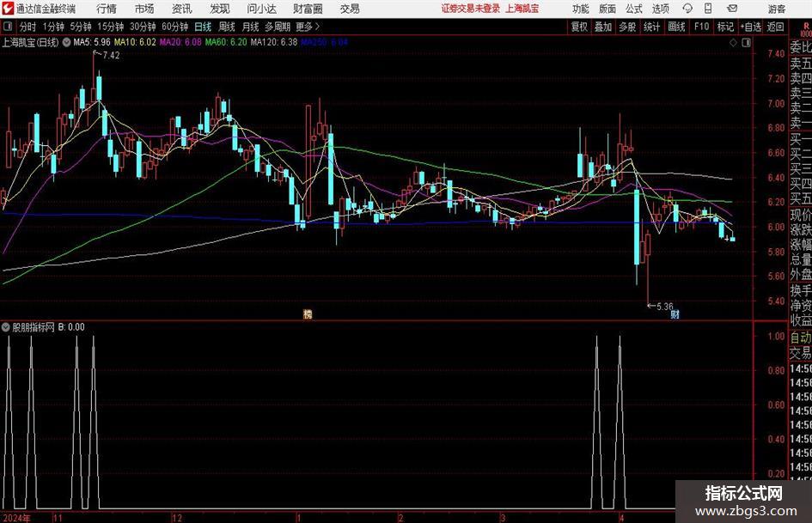The height and width of the screenshot is (523, 812).
Task: Select the 周线 weekly chart tab
Action: (x=227, y=27)
